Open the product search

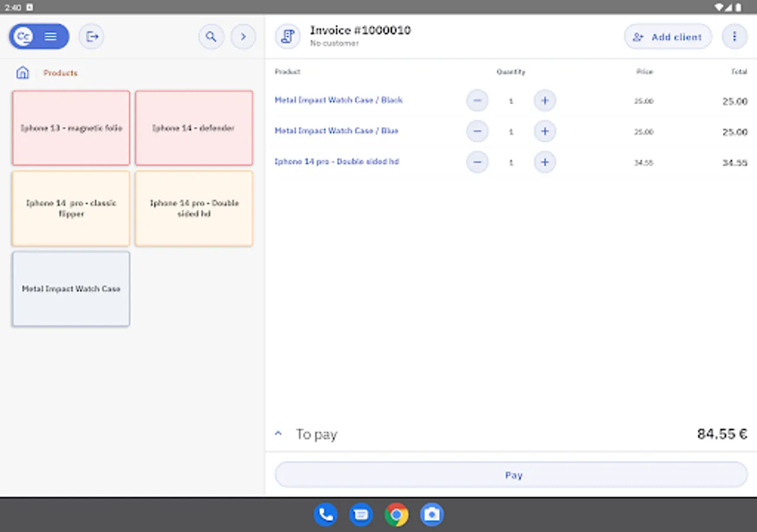click(211, 37)
